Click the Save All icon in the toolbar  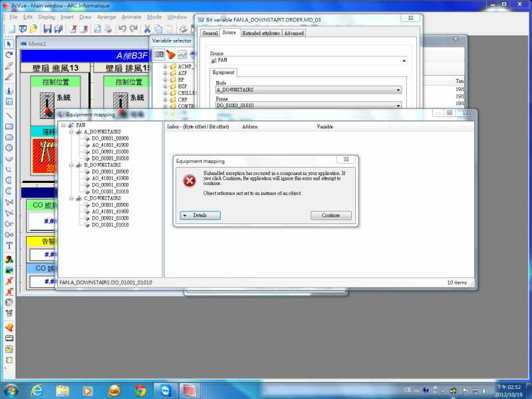pyautogui.click(x=59, y=29)
